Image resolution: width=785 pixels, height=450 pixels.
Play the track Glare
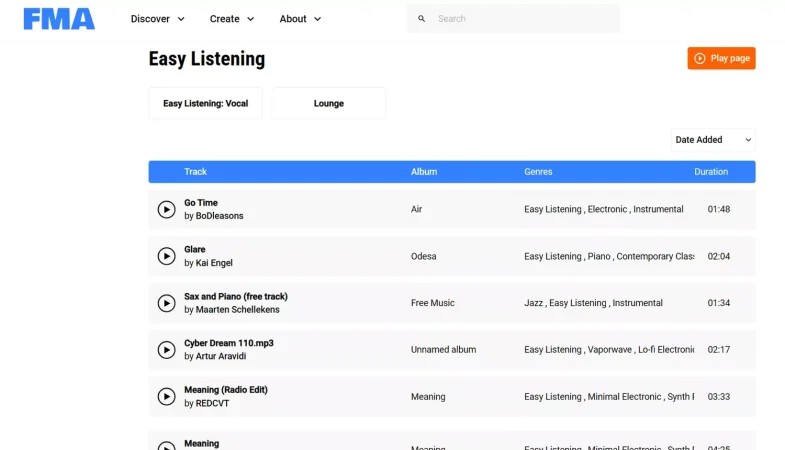[166, 256]
